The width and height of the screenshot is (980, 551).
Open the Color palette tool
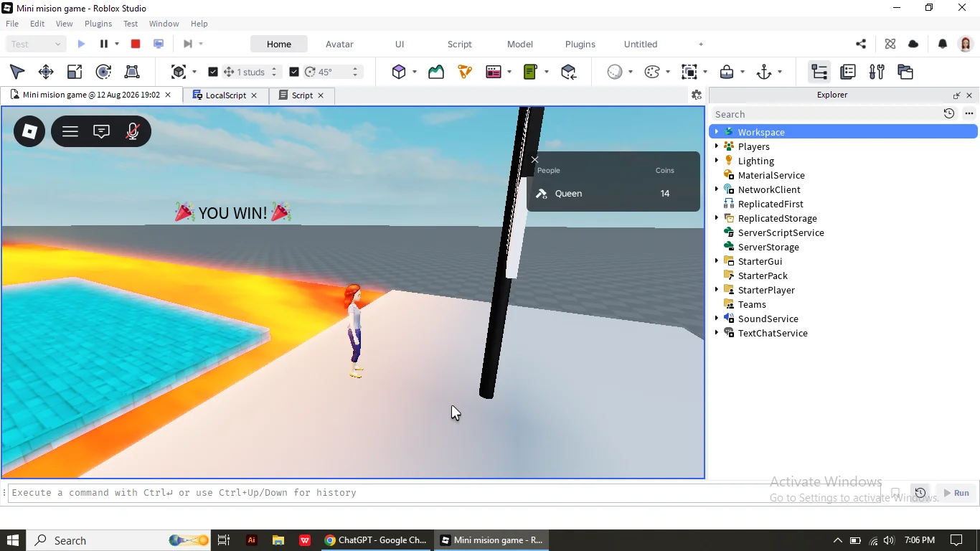tap(652, 72)
